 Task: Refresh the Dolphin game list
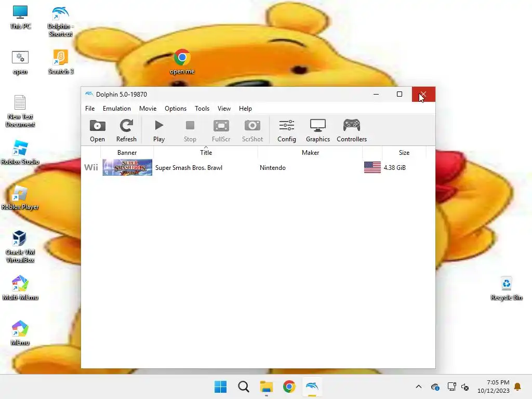coord(126,130)
